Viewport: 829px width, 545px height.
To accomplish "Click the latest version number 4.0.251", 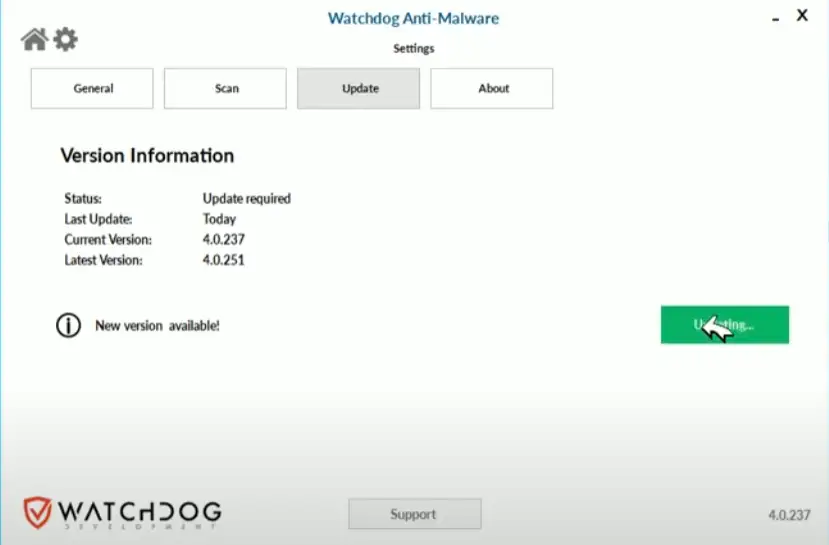I will [223, 260].
